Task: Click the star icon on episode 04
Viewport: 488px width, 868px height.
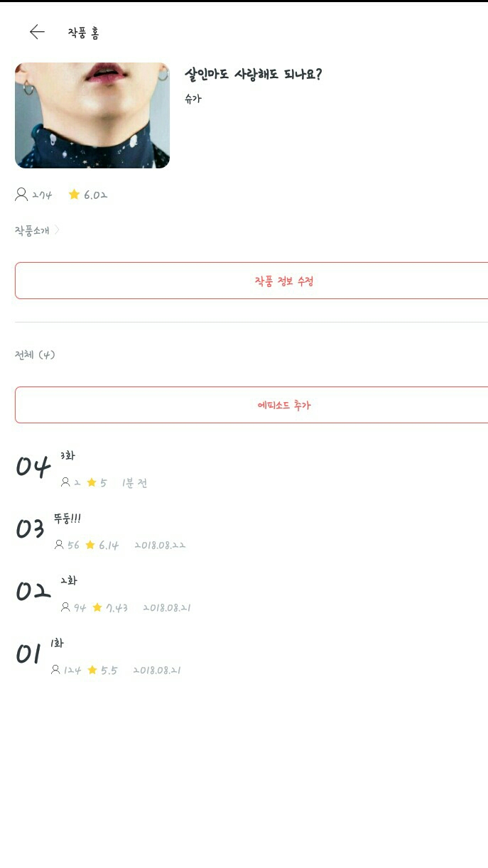Action: pyautogui.click(x=92, y=482)
